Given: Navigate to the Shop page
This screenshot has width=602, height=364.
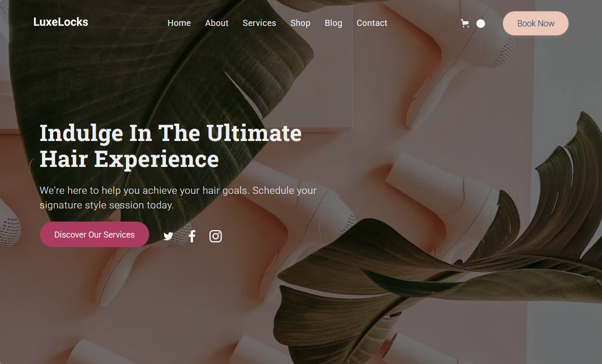Looking at the screenshot, I should (301, 23).
